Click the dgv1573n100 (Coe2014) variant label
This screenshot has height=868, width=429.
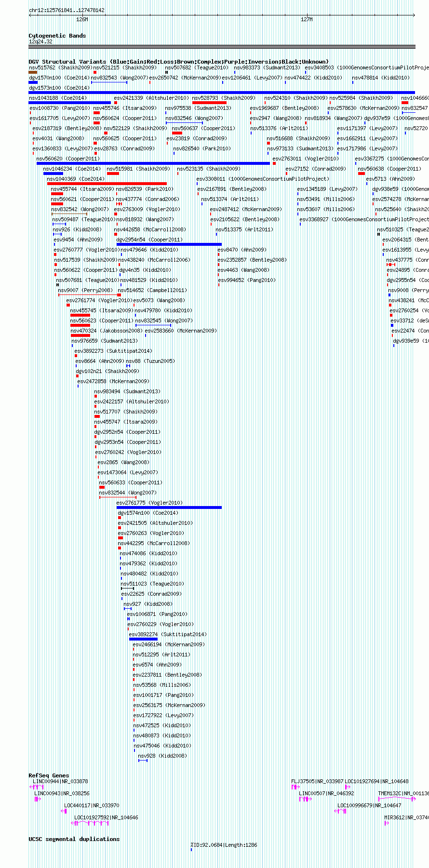coord(59,88)
